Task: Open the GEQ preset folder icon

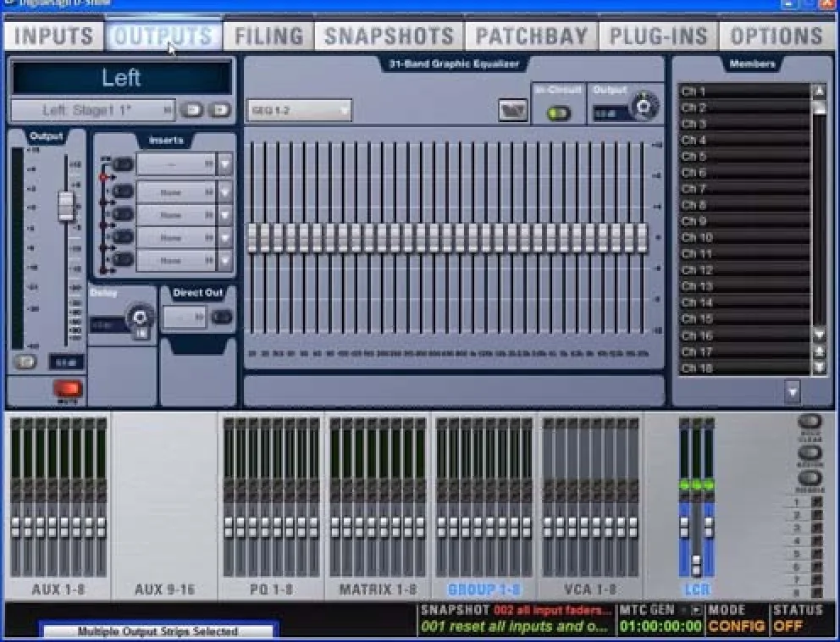Action: pyautogui.click(x=512, y=110)
